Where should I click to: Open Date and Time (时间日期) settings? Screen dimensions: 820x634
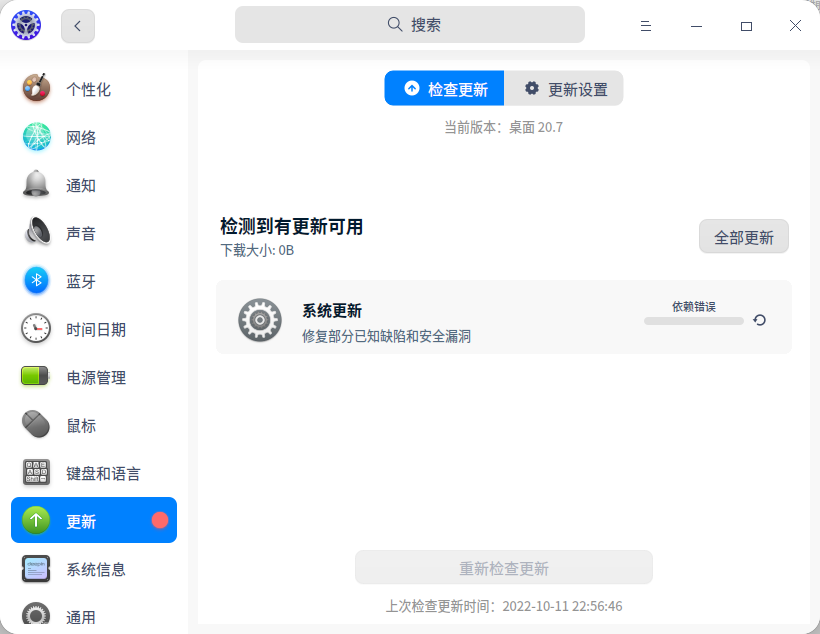click(x=35, y=329)
